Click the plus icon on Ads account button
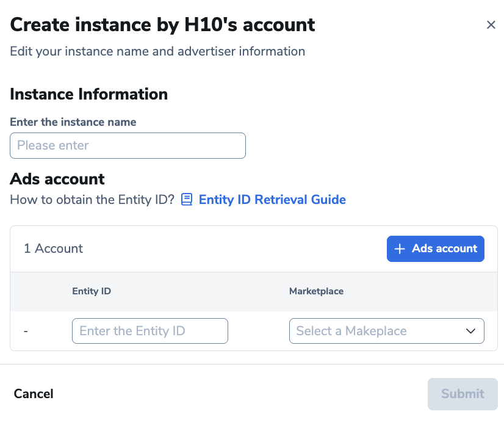 pos(400,249)
